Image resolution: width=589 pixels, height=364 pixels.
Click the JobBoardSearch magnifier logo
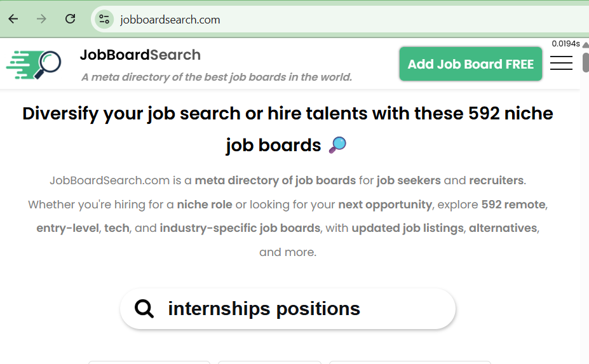(34, 64)
